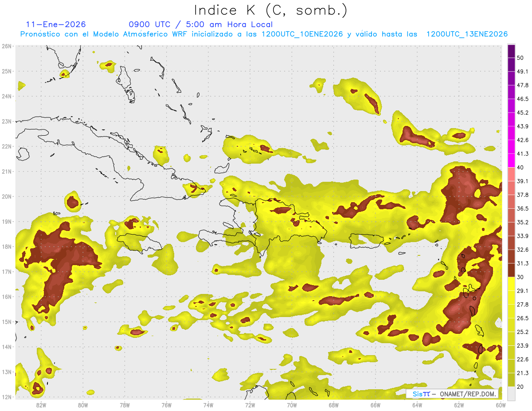
Task: Click the "21N" latitude axis label
Action: 7,172
